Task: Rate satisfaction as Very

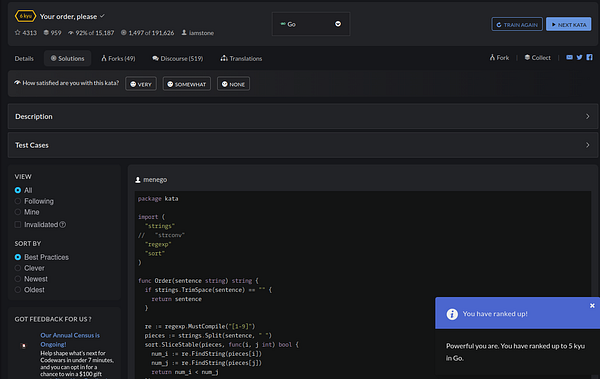Action: [x=141, y=84]
